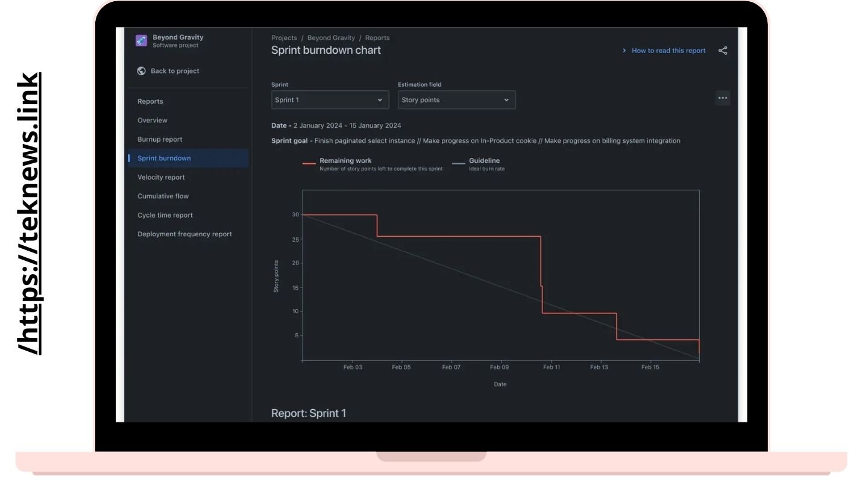Go to the Cumulative flow report

click(163, 196)
